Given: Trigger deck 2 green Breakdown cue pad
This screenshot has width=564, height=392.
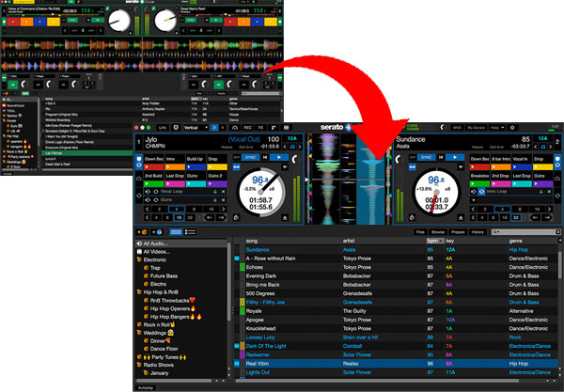Looking at the screenshot, I should click(x=479, y=183).
